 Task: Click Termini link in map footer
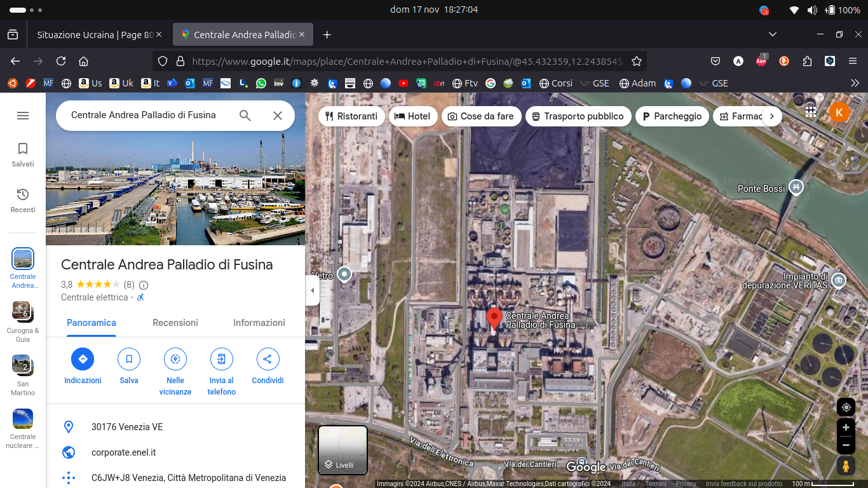click(656, 484)
